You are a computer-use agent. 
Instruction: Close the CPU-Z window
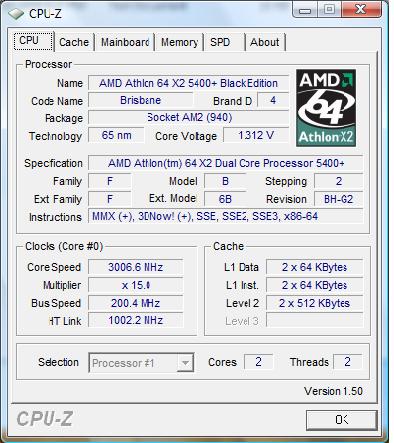tap(361, 10)
